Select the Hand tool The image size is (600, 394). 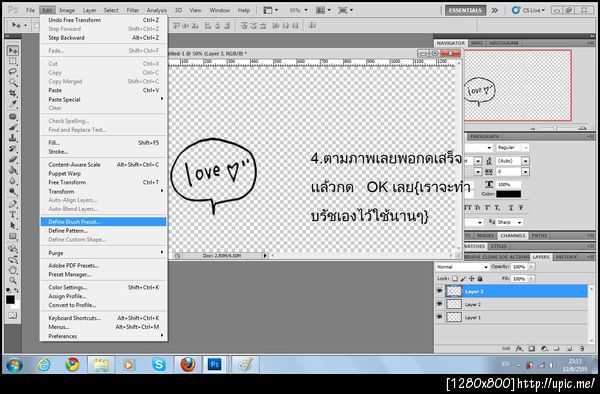(13, 270)
